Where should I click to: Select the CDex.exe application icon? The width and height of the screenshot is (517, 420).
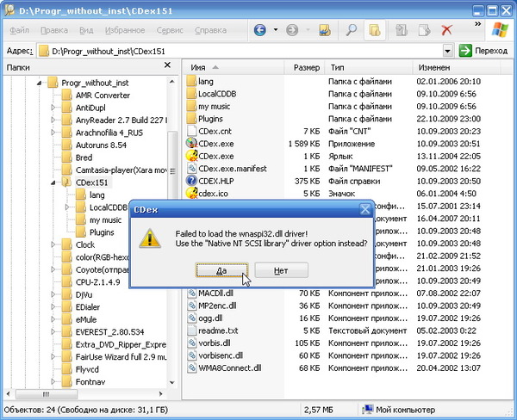(x=191, y=143)
